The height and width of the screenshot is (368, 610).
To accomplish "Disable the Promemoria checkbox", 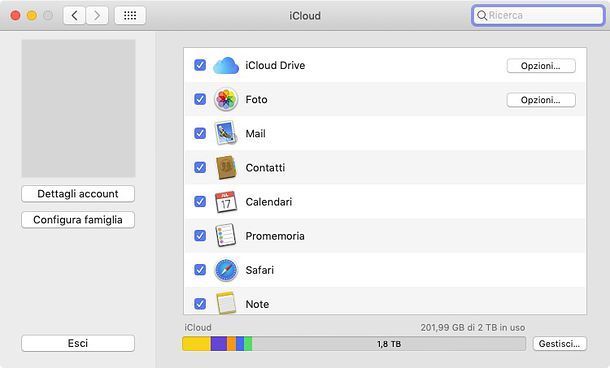I will [x=200, y=235].
